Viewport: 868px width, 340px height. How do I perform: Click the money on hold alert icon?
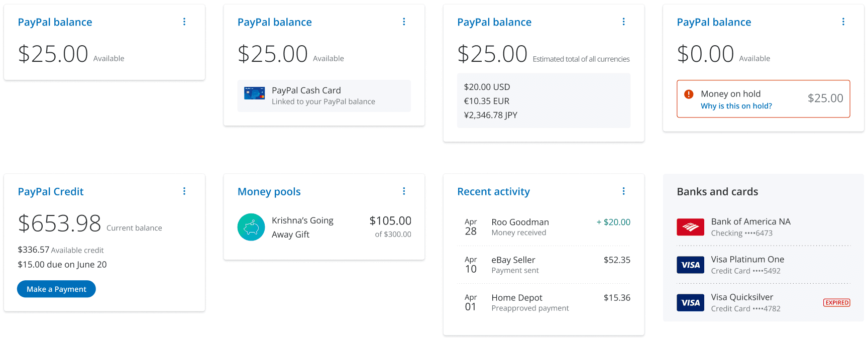click(689, 94)
